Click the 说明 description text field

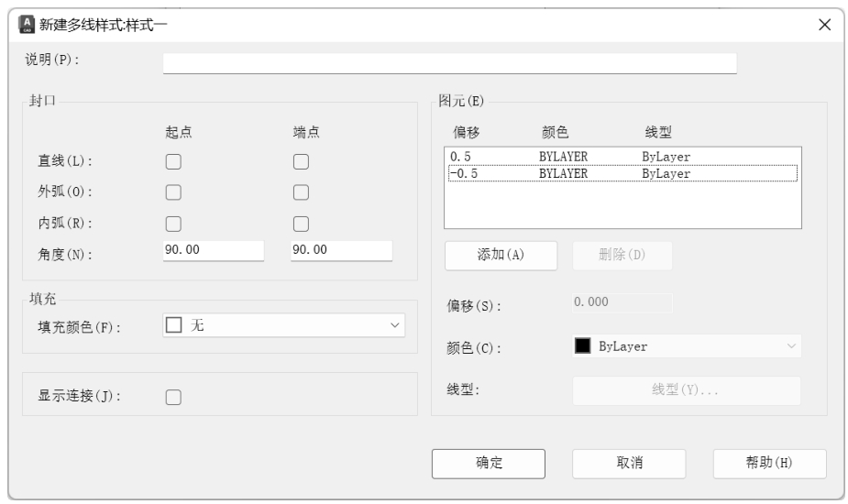[x=449, y=62]
